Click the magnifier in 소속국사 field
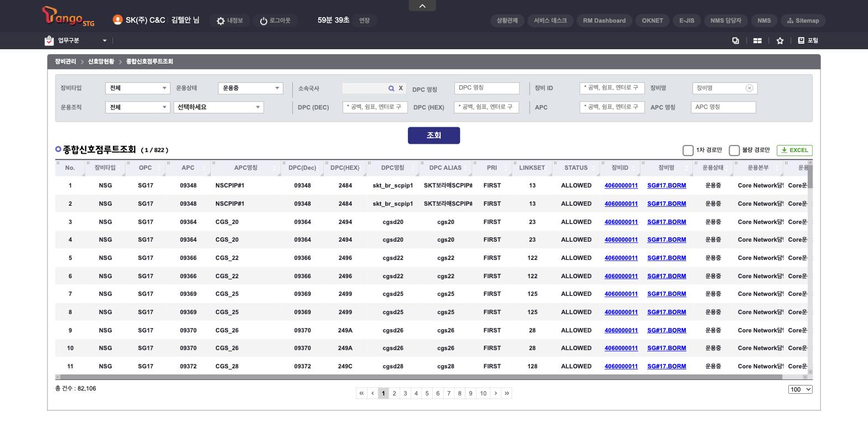Image resolution: width=868 pixels, height=427 pixels. [391, 88]
